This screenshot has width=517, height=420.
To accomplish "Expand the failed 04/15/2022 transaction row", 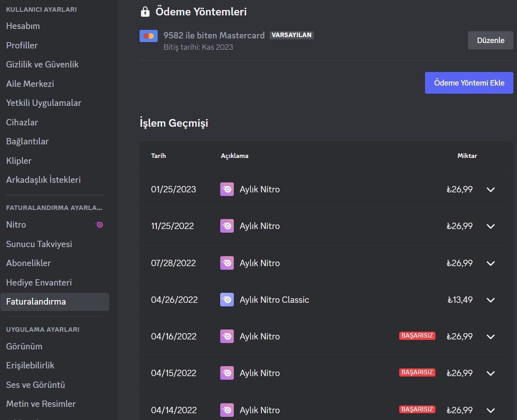I will (x=490, y=373).
